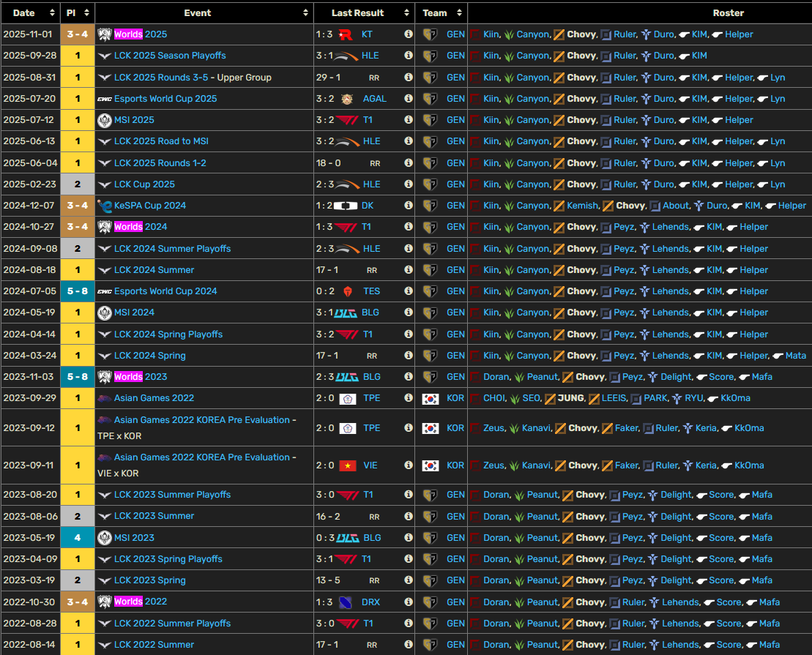Open KOR team link in Asian Games 2022 row
The width and height of the screenshot is (812, 655).
[x=455, y=397]
